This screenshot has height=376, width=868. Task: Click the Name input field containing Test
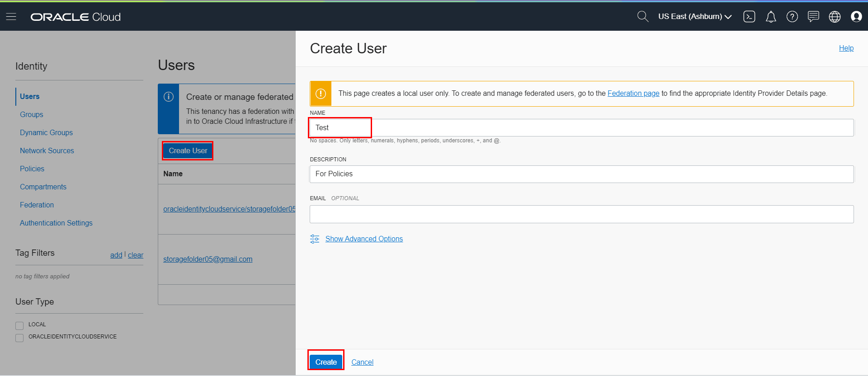pos(582,127)
